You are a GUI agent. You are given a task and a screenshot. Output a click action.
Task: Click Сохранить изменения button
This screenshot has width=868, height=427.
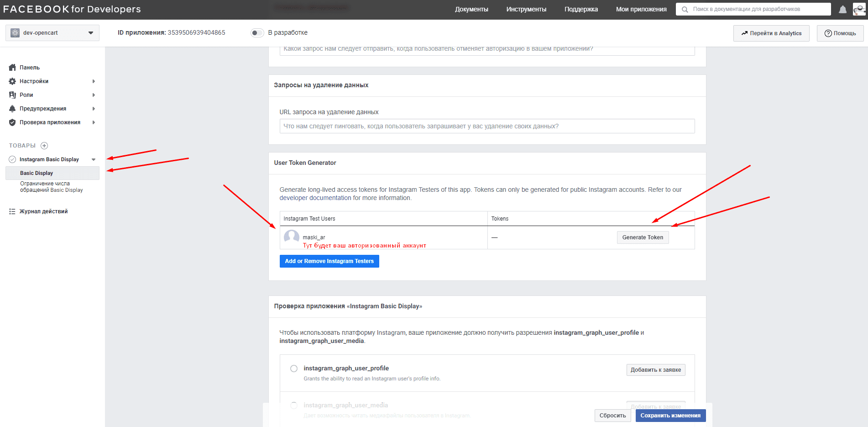point(670,416)
